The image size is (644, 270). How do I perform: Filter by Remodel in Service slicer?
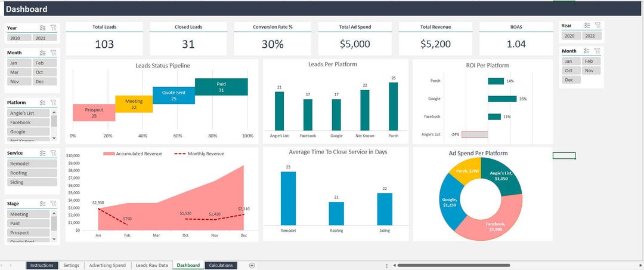(x=32, y=164)
